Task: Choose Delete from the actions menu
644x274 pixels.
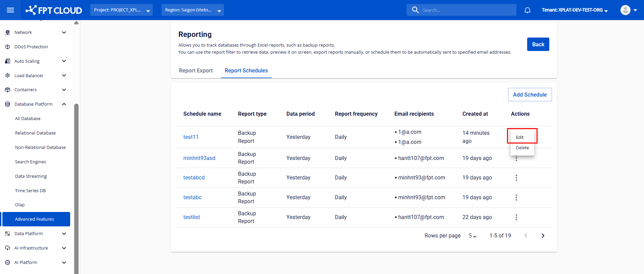Action: point(522,148)
